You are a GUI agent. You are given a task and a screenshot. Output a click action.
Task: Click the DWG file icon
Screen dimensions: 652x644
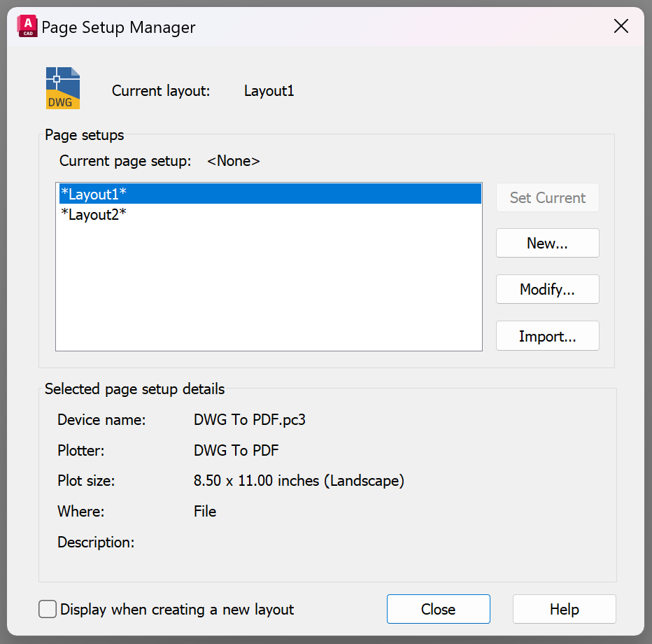click(63, 88)
